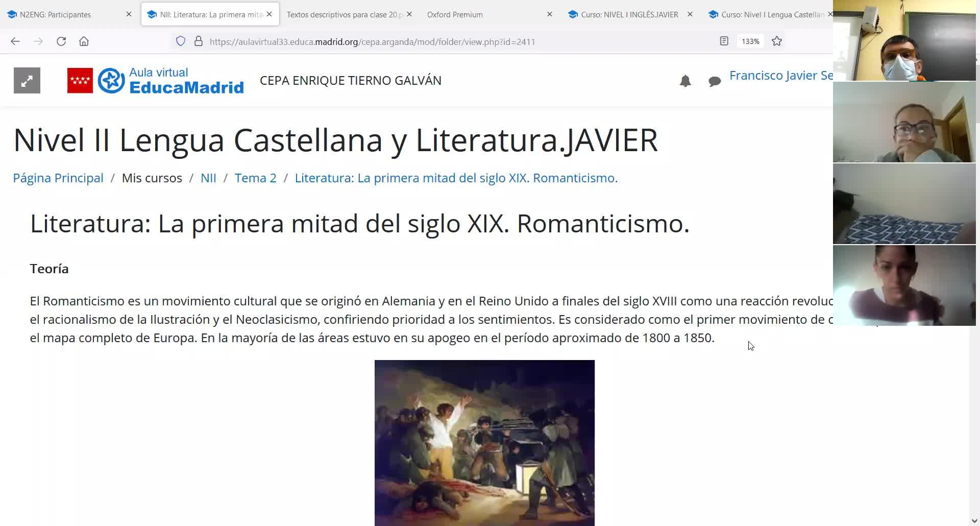Go back to the previous page

(15, 41)
